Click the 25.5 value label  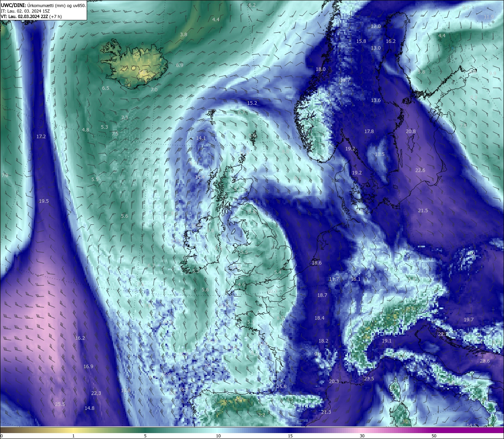coord(60,404)
